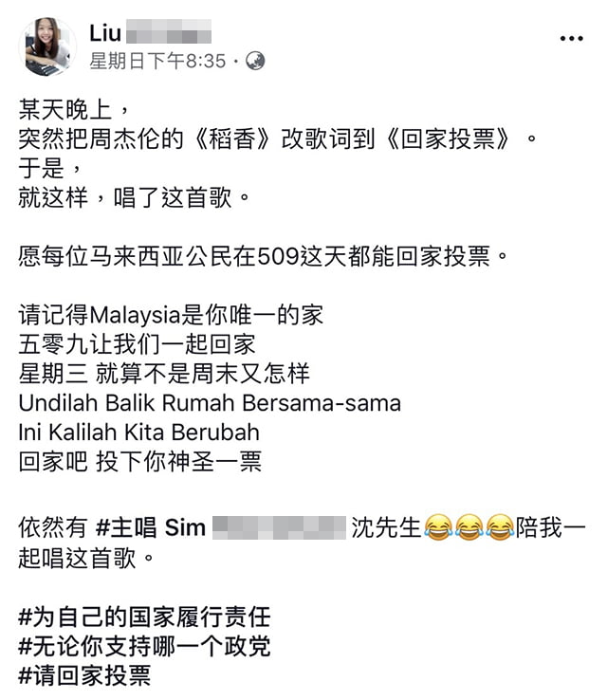Click the last laughing-tears emoji before 陪我
Viewport: 607px width, 700px height.
(500, 527)
